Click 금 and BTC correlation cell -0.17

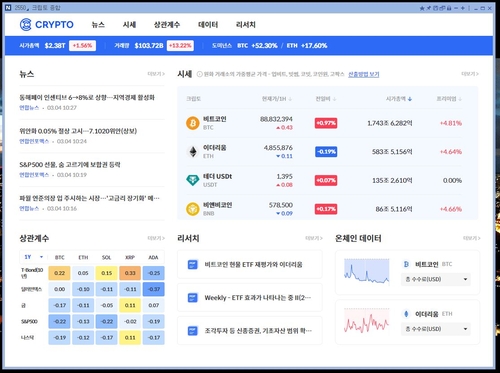pos(59,305)
